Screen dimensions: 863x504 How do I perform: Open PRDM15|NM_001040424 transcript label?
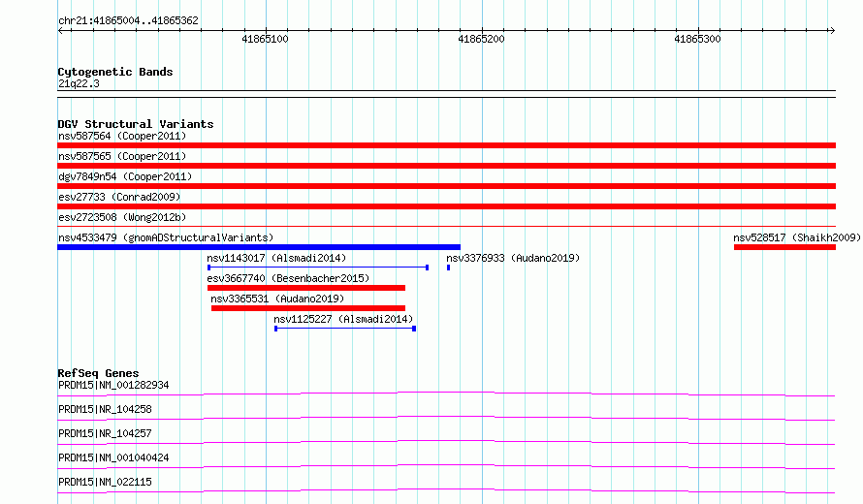[113, 457]
